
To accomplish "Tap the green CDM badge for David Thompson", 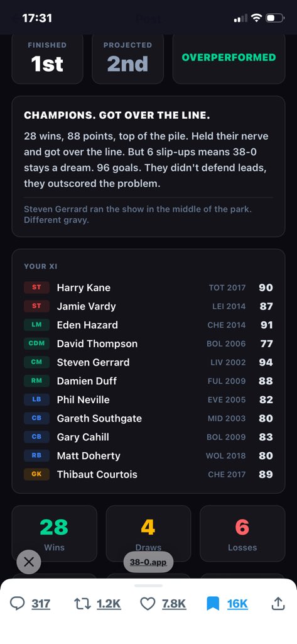I will pyautogui.click(x=36, y=343).
